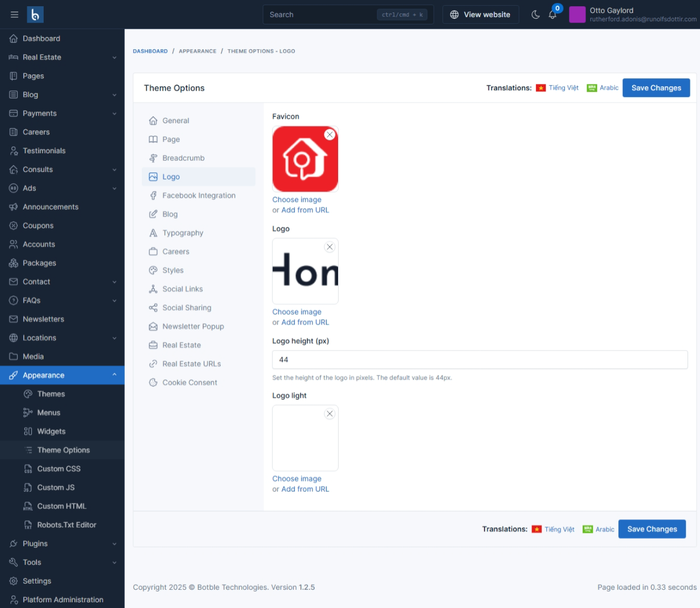This screenshot has width=700, height=608.
Task: Select Typography theme options tab
Action: (x=199, y=233)
